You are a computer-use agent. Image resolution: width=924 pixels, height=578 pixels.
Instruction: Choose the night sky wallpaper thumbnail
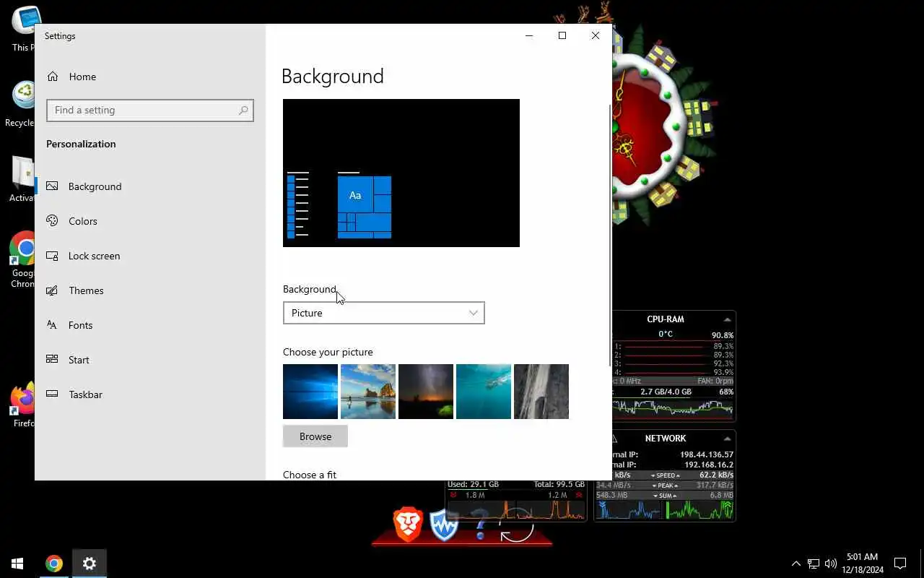pyautogui.click(x=426, y=392)
